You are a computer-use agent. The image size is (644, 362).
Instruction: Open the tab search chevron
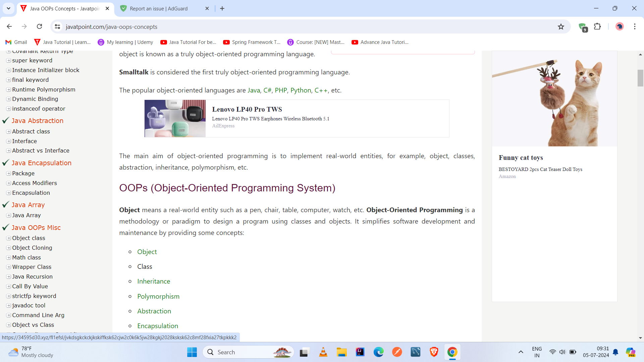click(x=8, y=8)
